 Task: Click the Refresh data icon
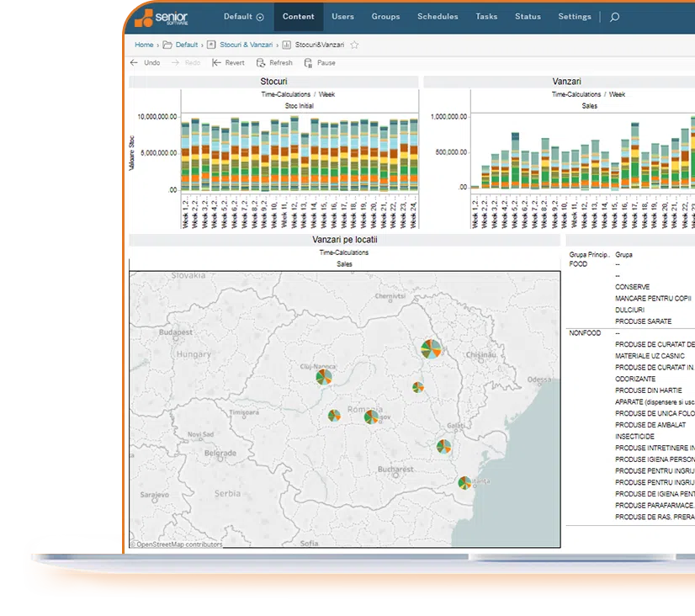tap(261, 63)
